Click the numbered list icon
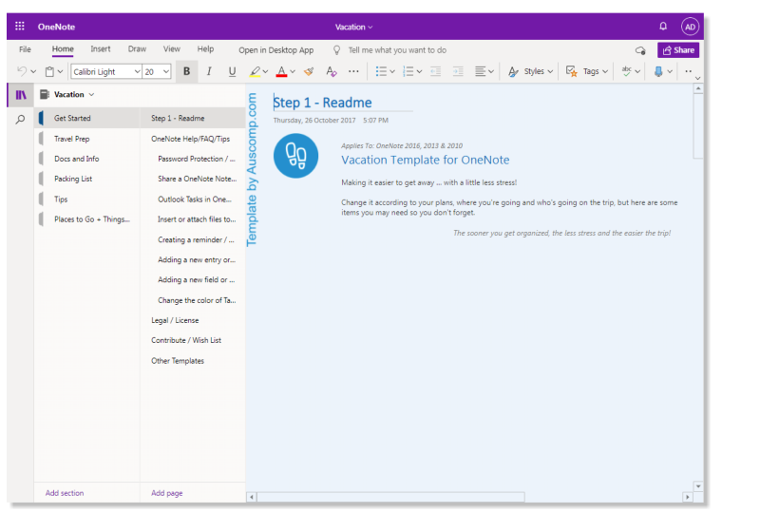Image resolution: width=779 pixels, height=532 pixels. [408, 71]
